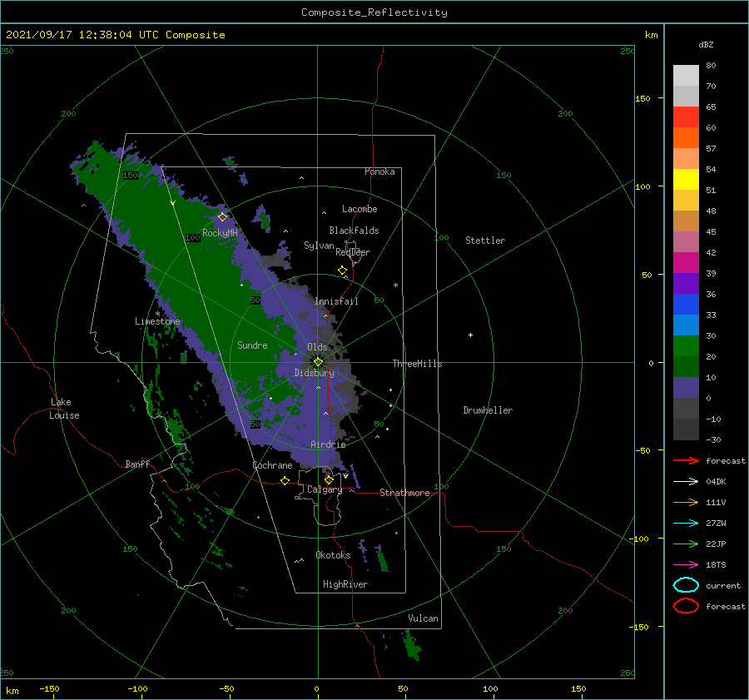The width and height of the screenshot is (749, 700).
Task: Click the dBZ legend heading
Action: coord(706,44)
